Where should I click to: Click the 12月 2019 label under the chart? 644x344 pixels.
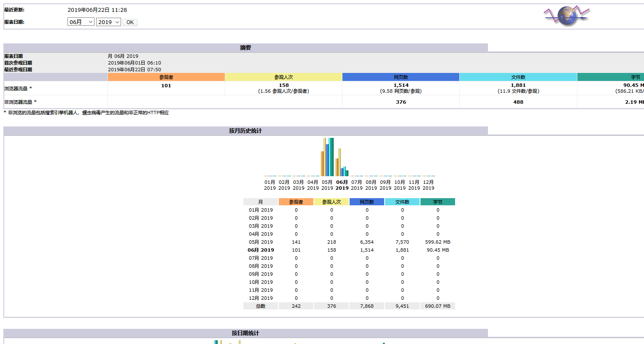(x=428, y=185)
